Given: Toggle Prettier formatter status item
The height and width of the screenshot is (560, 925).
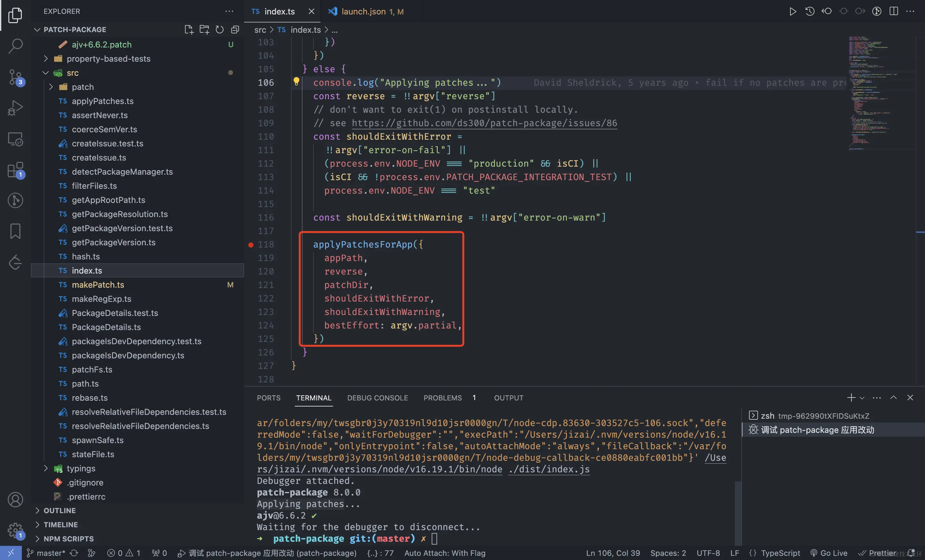Looking at the screenshot, I should (877, 553).
